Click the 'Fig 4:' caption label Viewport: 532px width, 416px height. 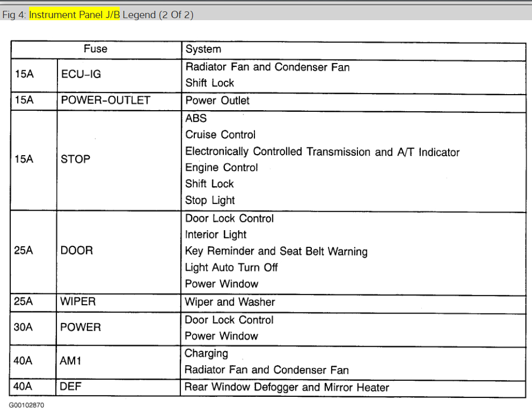15,15
